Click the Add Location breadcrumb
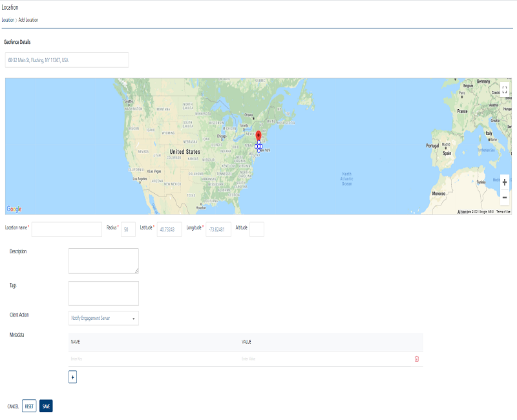This screenshot has height=420, width=517. (x=28, y=20)
